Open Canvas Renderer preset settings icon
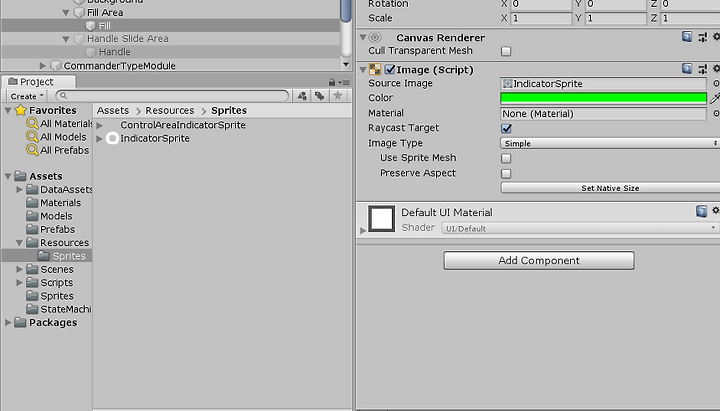This screenshot has height=411, width=720. (x=703, y=37)
